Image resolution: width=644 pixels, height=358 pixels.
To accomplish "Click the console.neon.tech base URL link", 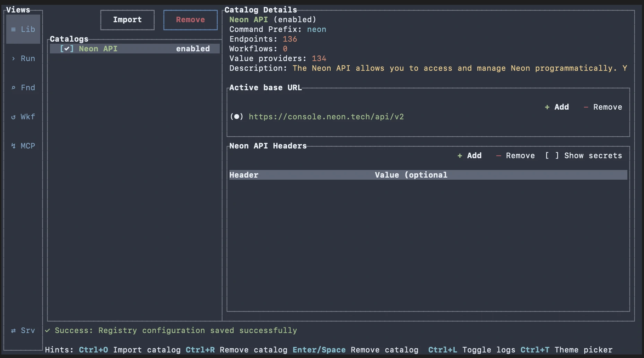I will click(x=326, y=117).
